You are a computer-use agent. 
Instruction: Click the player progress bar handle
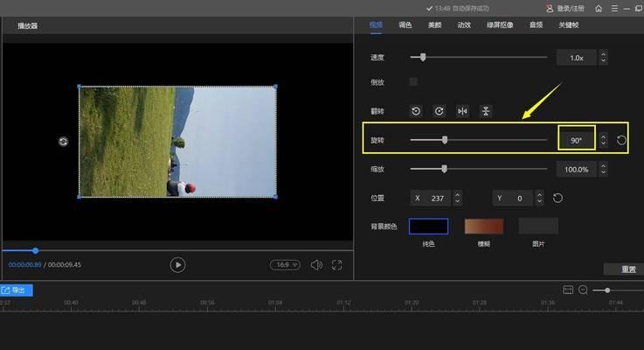pos(35,250)
